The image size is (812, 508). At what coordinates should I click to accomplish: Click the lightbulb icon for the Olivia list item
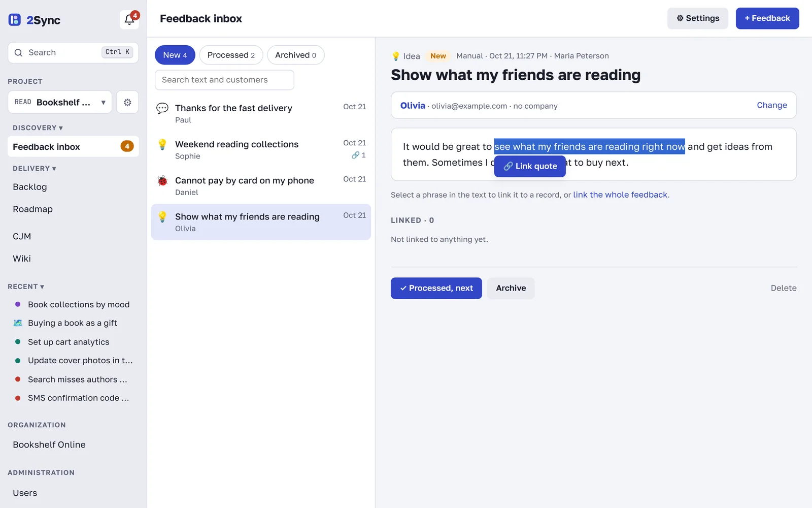point(162,216)
